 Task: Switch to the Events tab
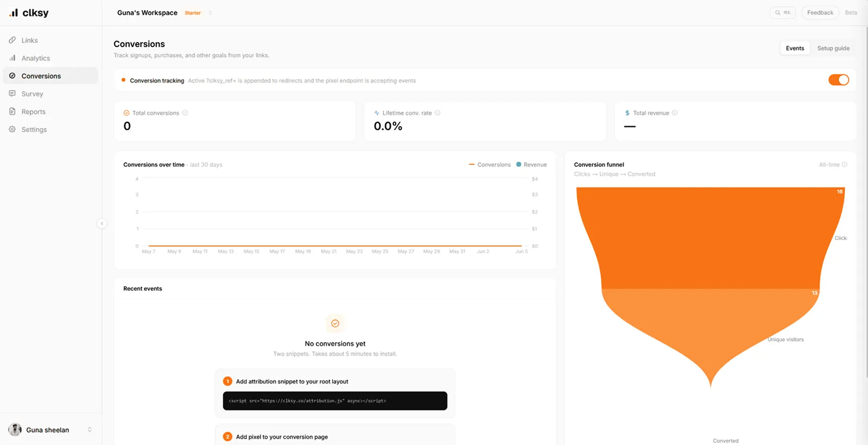(x=795, y=48)
